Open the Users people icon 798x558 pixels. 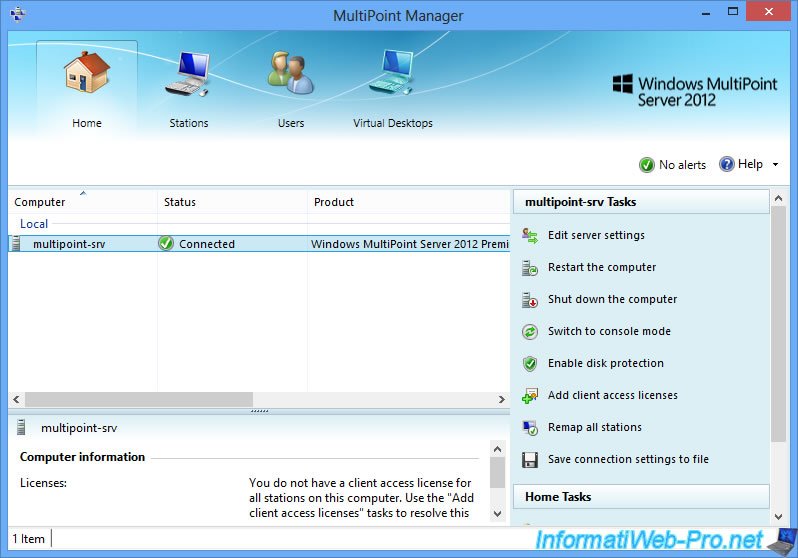click(291, 73)
